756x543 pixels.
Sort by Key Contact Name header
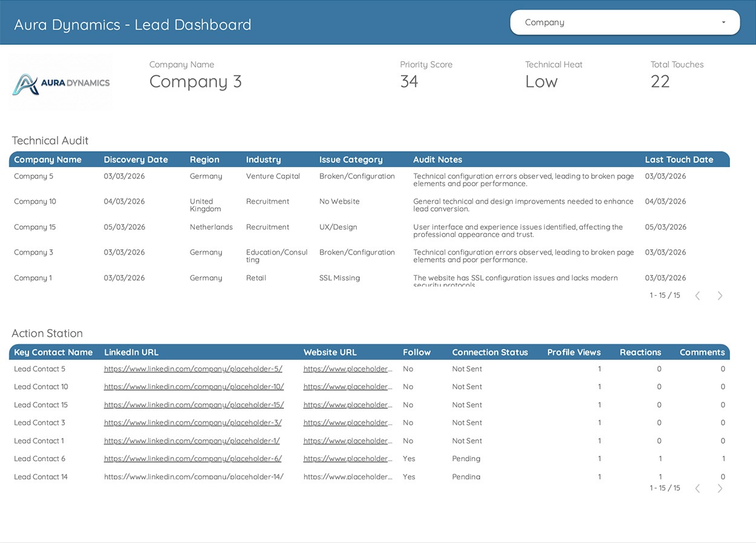point(53,353)
